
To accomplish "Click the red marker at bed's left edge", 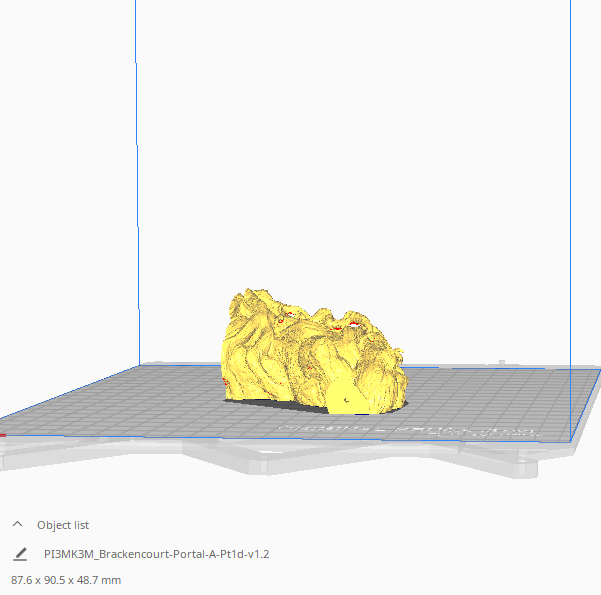I will point(2,435).
